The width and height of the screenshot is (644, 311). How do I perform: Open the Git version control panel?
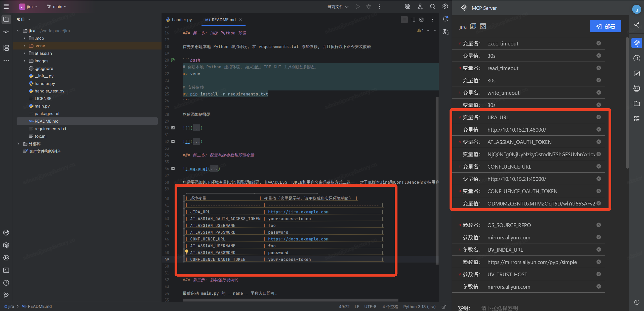6,295
